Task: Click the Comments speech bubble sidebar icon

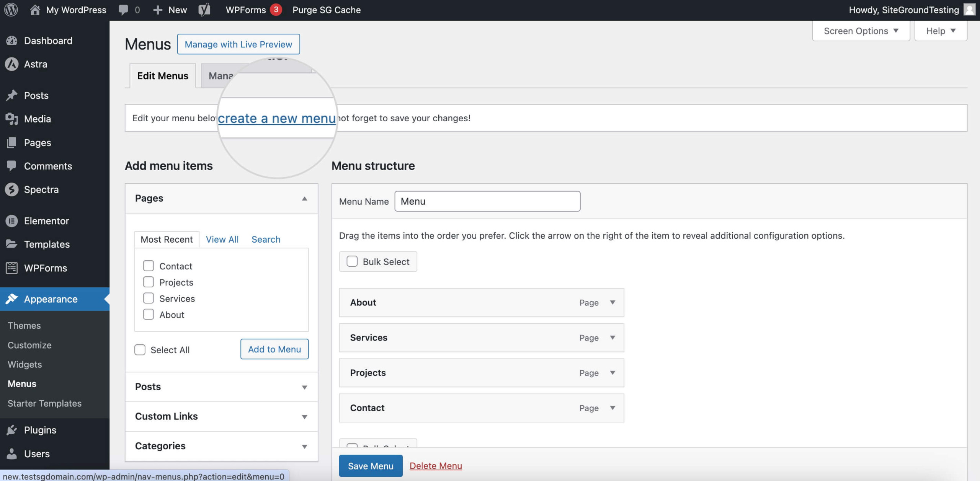Action: click(12, 166)
